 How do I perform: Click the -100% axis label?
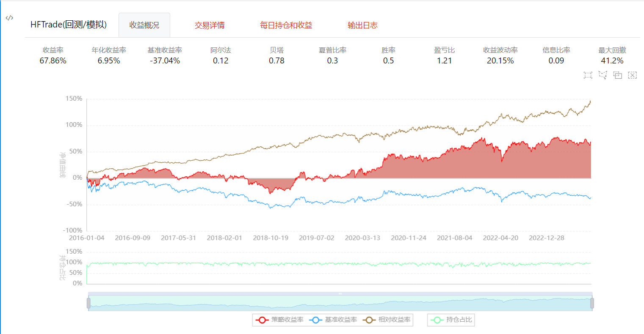point(73,230)
